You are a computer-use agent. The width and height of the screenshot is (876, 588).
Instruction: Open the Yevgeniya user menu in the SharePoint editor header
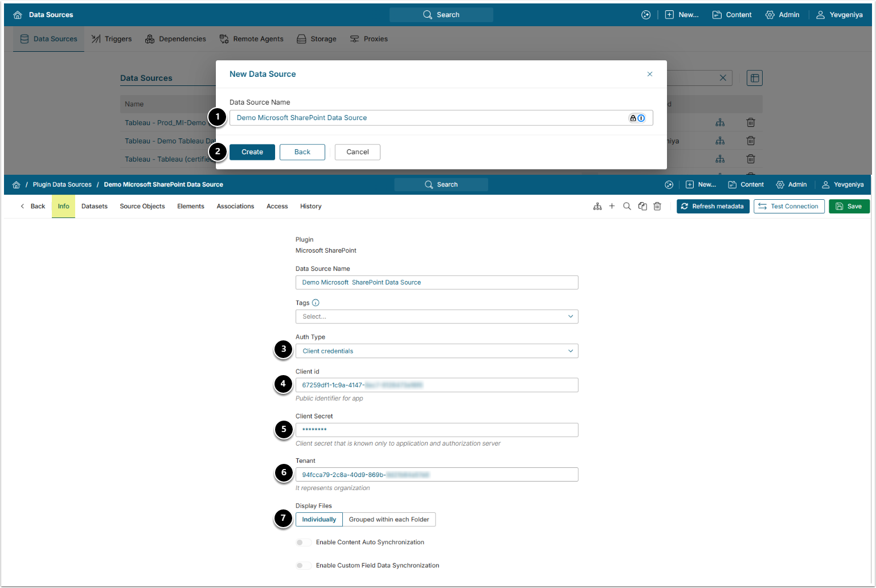coord(843,184)
